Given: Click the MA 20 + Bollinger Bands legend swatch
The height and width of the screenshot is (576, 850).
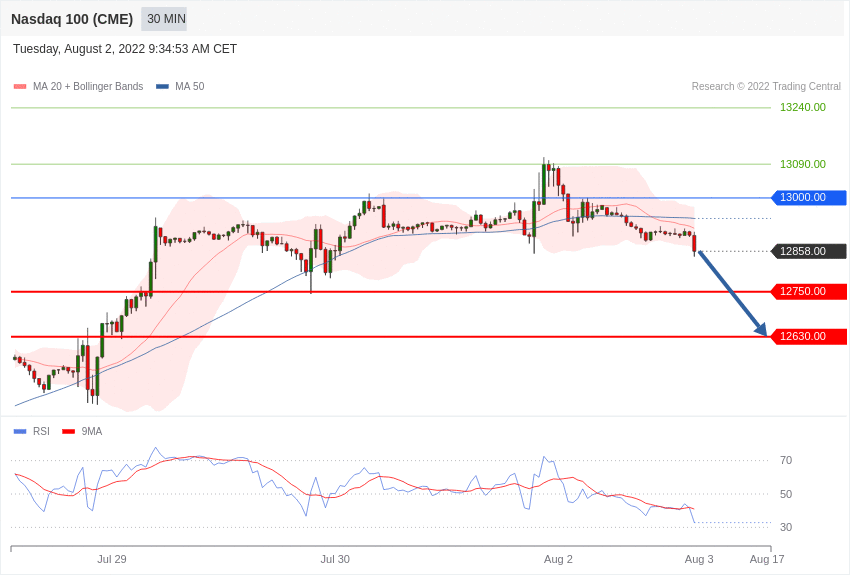Looking at the screenshot, I should pyautogui.click(x=20, y=87).
